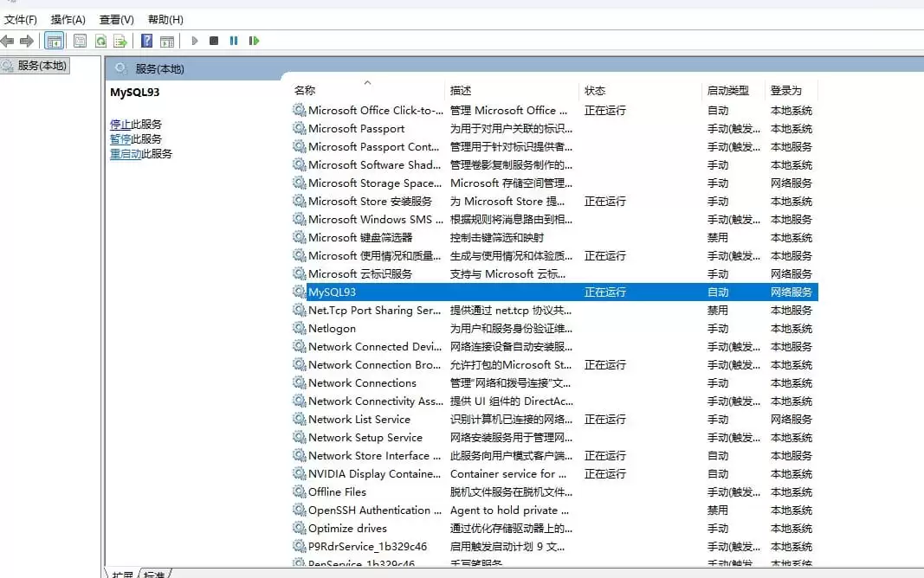This screenshot has width=924, height=578.
Task: Select OpenSSH Authentication Agent service name
Action: pyautogui.click(x=375, y=510)
